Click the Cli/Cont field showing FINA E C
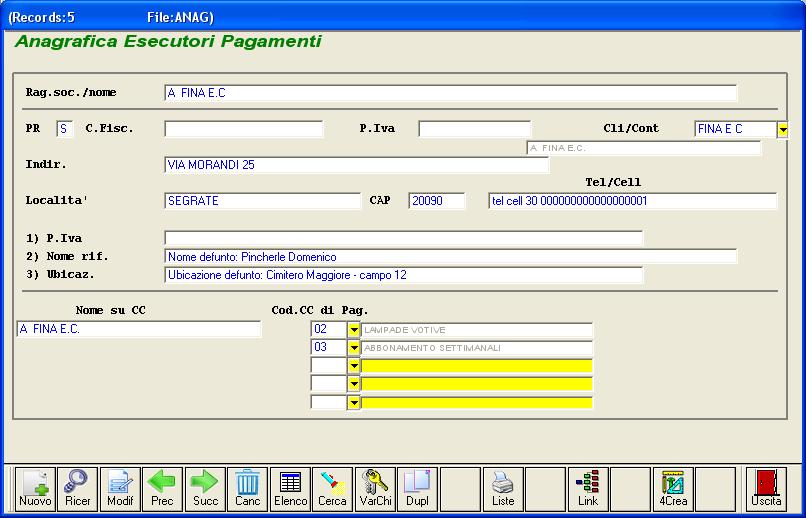 pyautogui.click(x=736, y=129)
